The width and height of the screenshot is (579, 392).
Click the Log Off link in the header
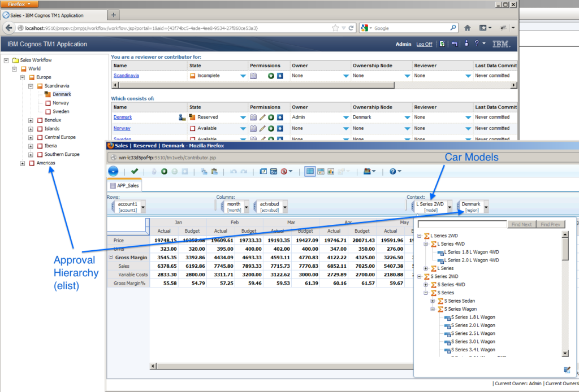coord(424,43)
